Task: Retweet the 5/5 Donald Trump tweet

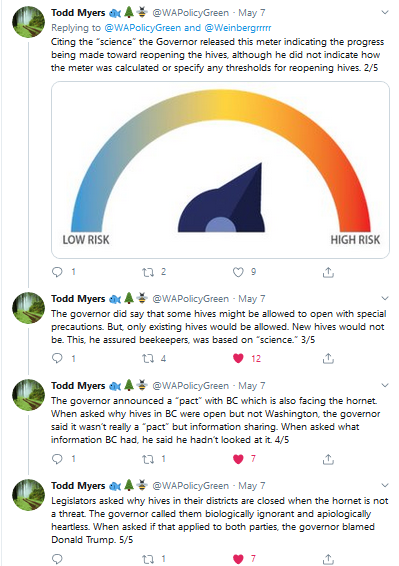Action: pos(148,559)
